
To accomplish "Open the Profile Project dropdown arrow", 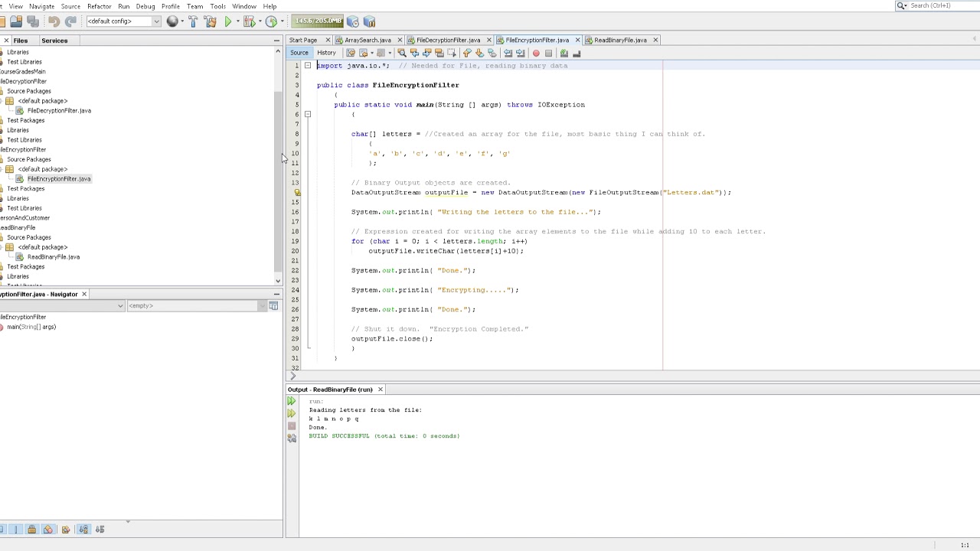I will tap(283, 21).
